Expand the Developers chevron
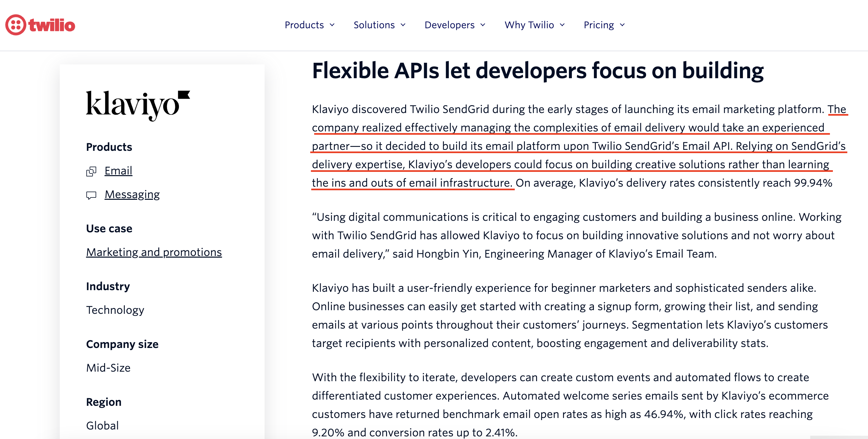The height and width of the screenshot is (439, 868). [x=483, y=25]
